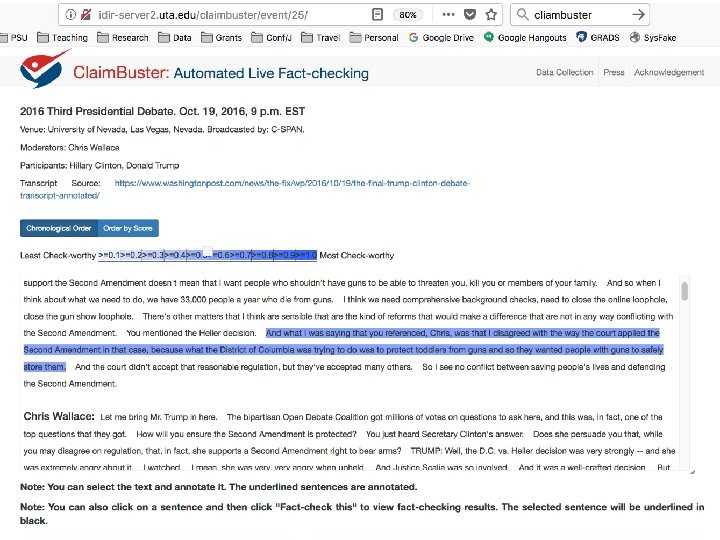The height and width of the screenshot is (540, 720).
Task: Click transcript scrollbar thumb
Action: pyautogui.click(x=685, y=292)
